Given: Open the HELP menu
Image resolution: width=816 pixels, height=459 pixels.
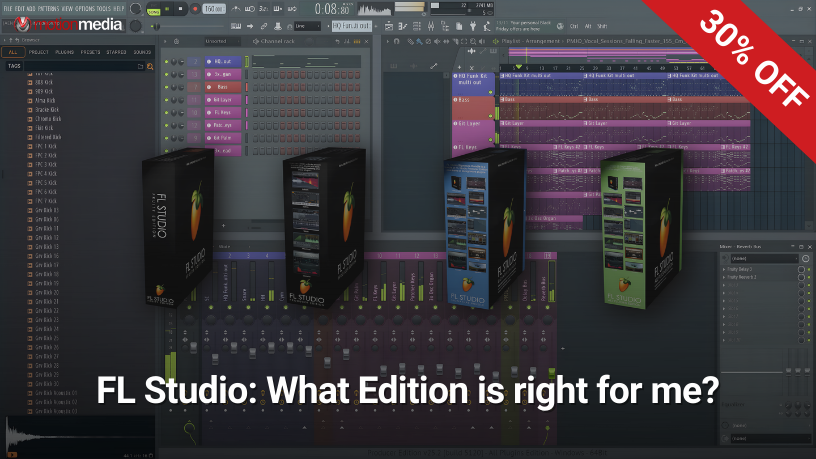Looking at the screenshot, I should (x=119, y=8).
